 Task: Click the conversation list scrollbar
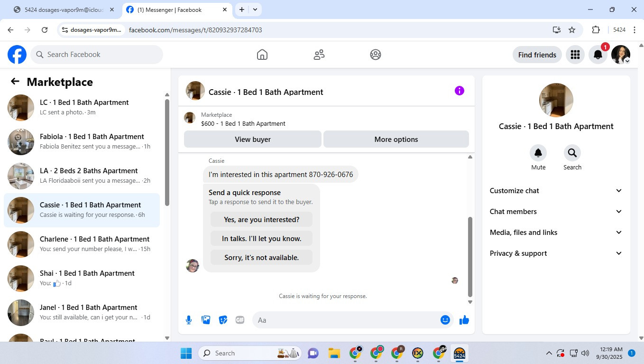tap(167, 152)
